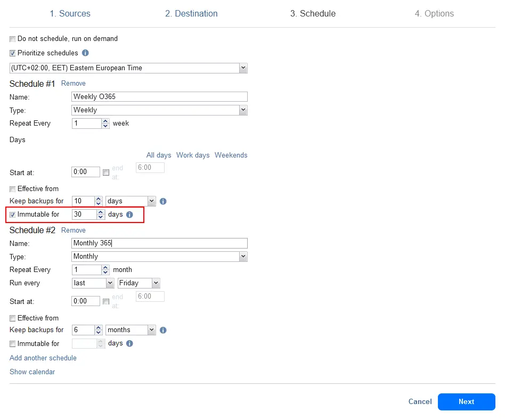The image size is (505, 420).
Task: Open Schedule #1 Type Weekly dropdown
Action: pyautogui.click(x=243, y=110)
